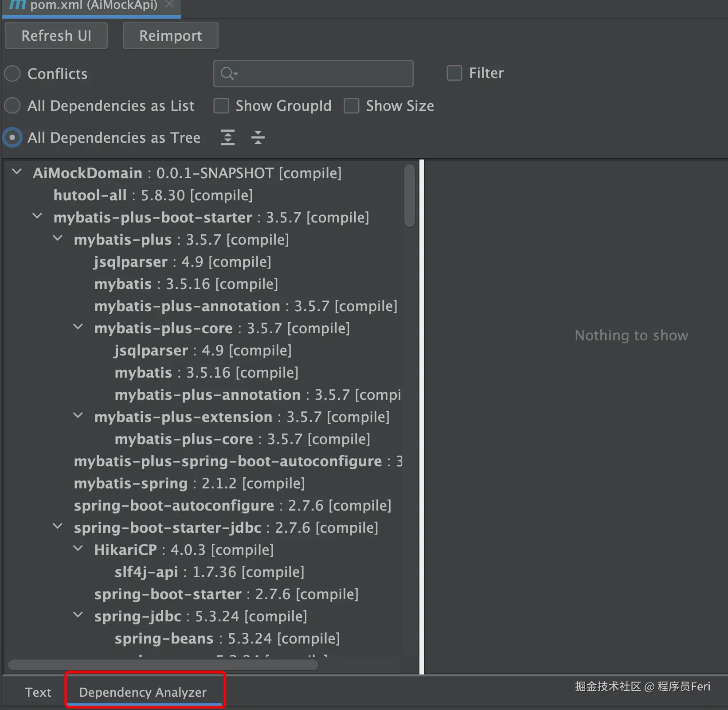
Task: Select spring-beans : 5.3.24 dependency
Action: pyautogui.click(x=227, y=639)
